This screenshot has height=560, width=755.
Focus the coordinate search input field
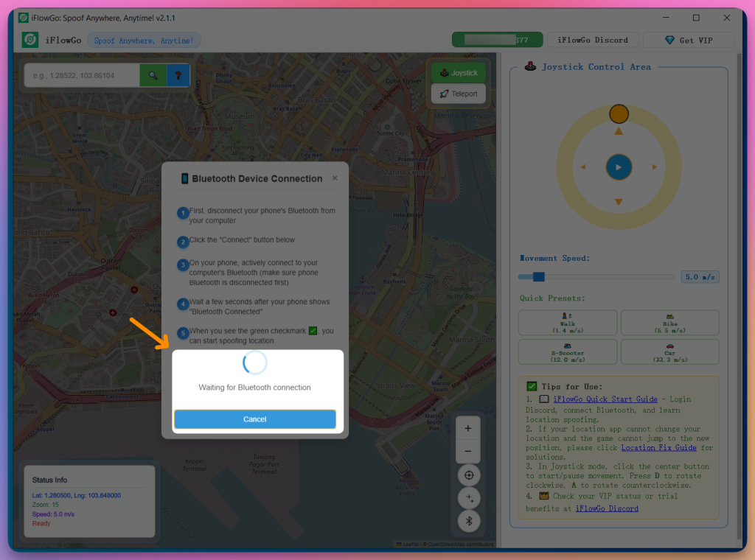coord(83,76)
